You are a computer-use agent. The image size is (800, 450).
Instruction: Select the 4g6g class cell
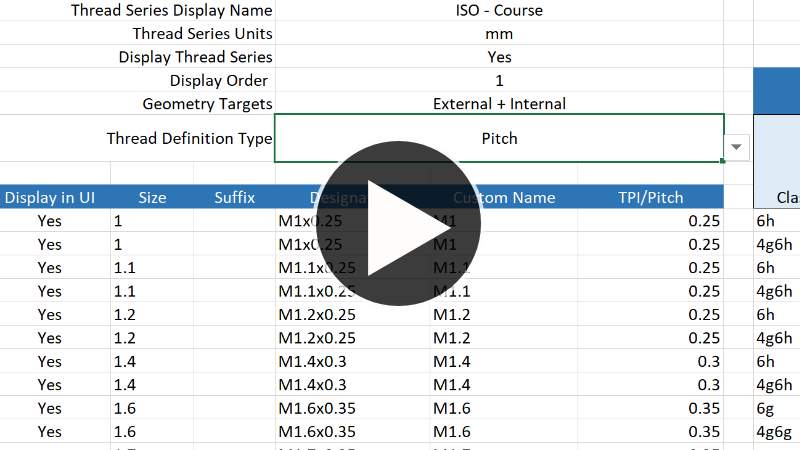point(775,432)
